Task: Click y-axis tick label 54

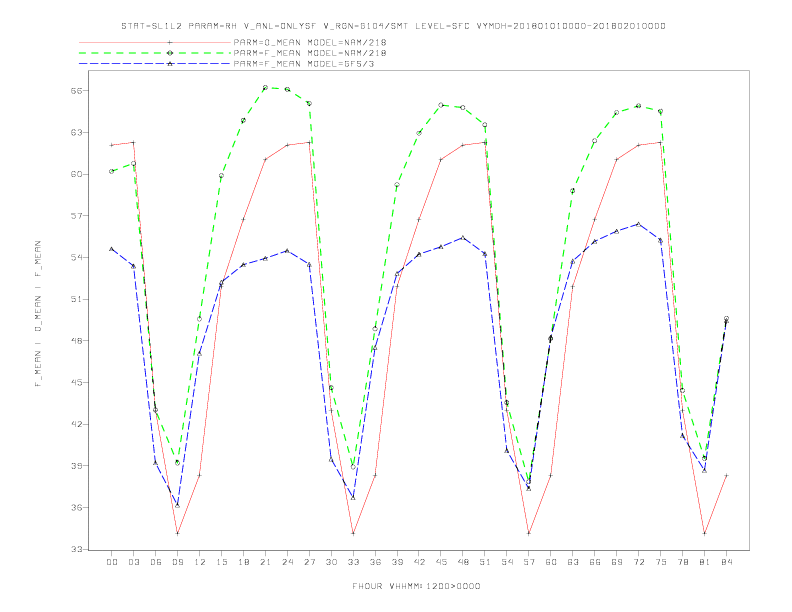Action: (x=78, y=258)
